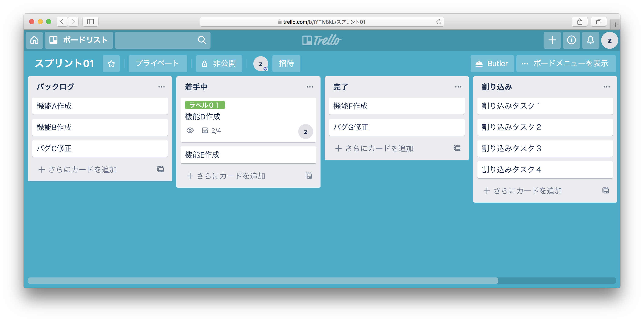
Task: Click the 招待 invite button
Action: coord(286,64)
